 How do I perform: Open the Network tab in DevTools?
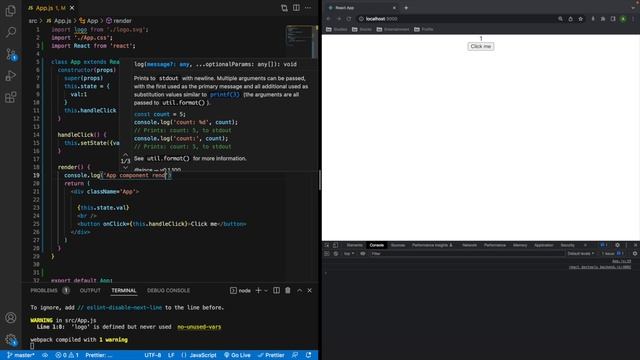coord(469,245)
